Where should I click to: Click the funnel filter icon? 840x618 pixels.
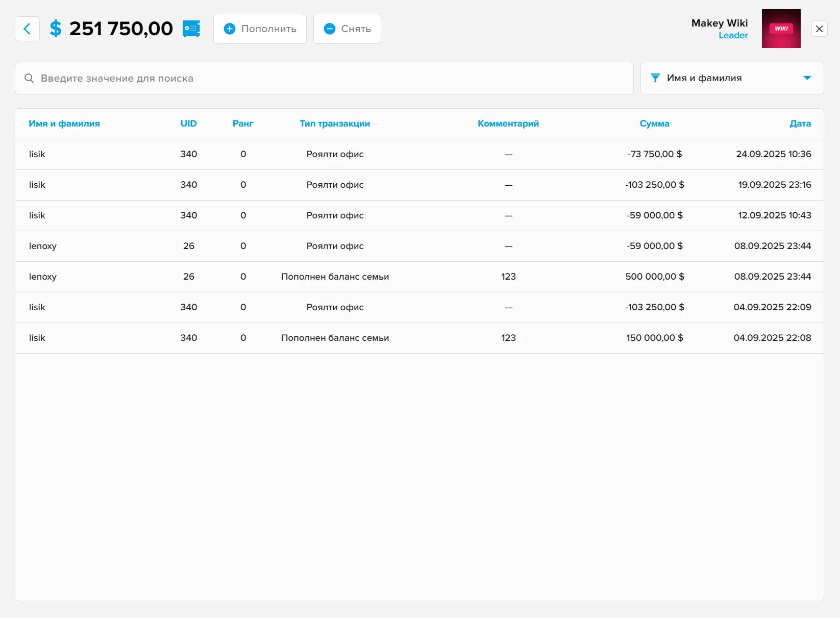pos(655,78)
